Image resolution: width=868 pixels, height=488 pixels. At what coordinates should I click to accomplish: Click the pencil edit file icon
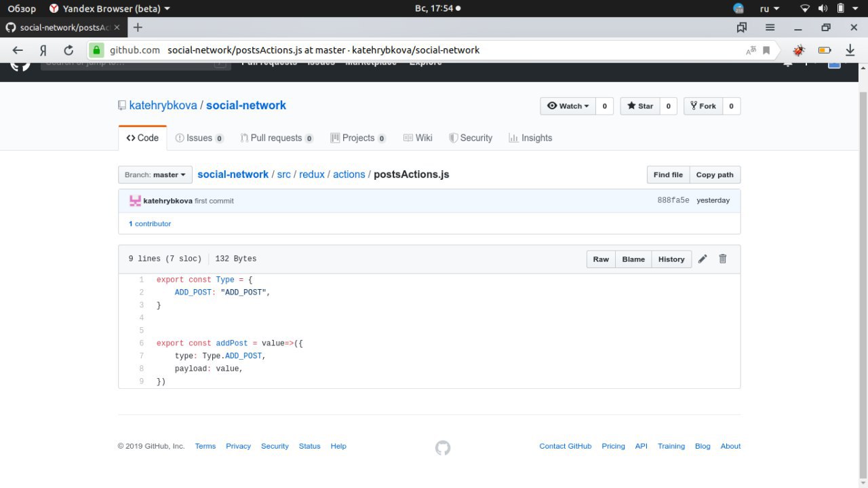[703, 259]
